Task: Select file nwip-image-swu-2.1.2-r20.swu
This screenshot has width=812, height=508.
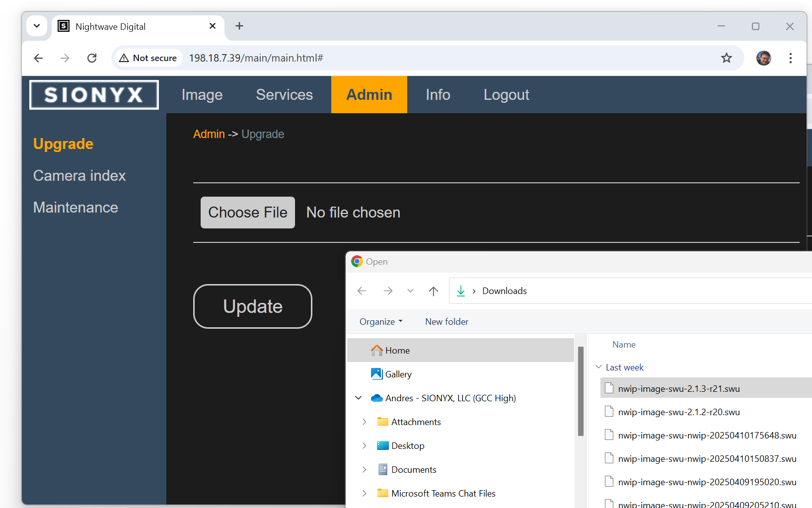Action: pyautogui.click(x=678, y=412)
